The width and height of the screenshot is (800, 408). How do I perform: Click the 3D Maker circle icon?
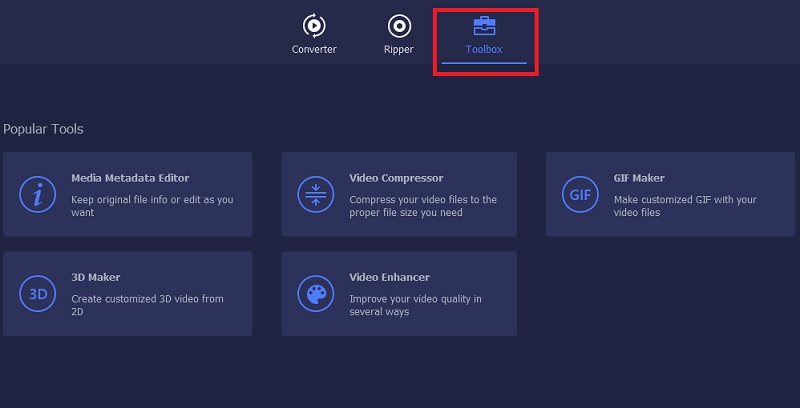37,294
